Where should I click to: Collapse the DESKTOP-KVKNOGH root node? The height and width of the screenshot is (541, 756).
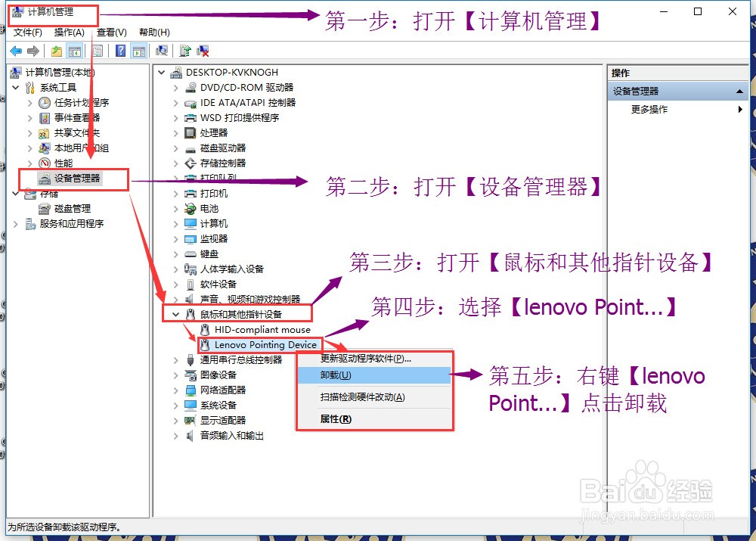point(162,73)
